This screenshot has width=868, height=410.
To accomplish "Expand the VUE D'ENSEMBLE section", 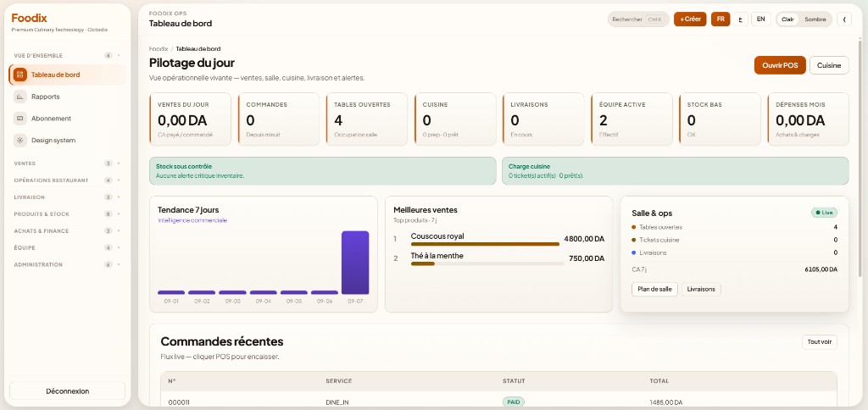I will pos(68,55).
